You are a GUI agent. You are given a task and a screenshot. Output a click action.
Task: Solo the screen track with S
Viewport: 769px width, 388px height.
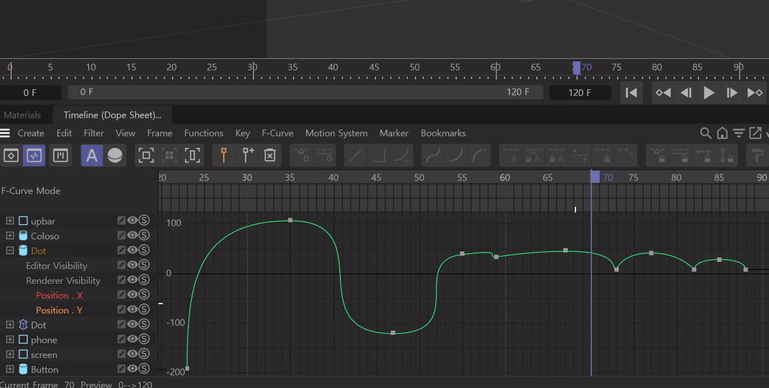[144, 354]
